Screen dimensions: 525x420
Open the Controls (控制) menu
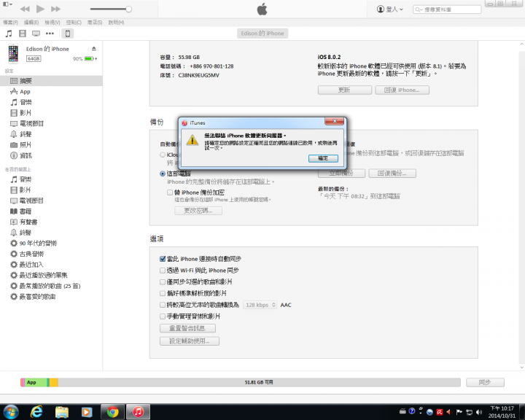(x=74, y=23)
